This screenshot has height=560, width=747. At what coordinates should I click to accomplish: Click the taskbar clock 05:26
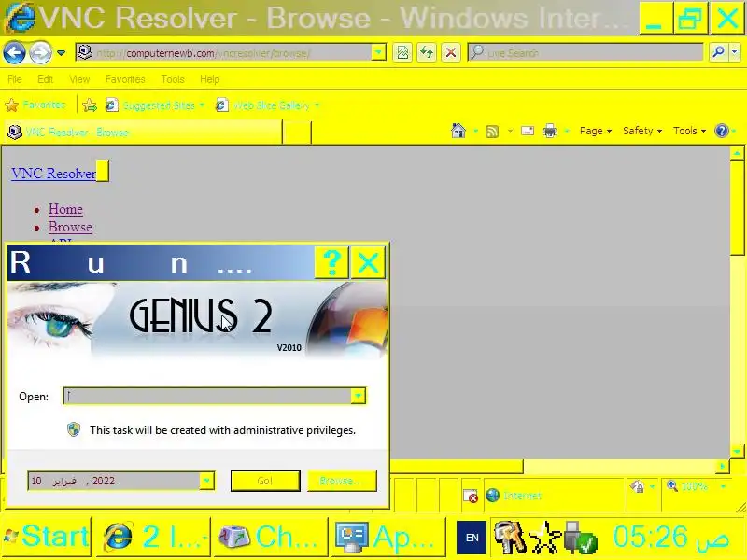click(670, 538)
